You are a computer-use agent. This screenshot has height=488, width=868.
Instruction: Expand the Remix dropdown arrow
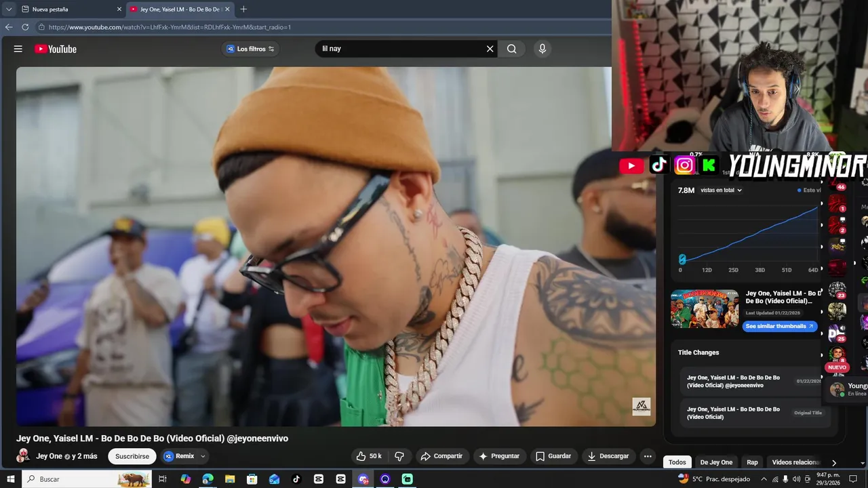(x=203, y=456)
